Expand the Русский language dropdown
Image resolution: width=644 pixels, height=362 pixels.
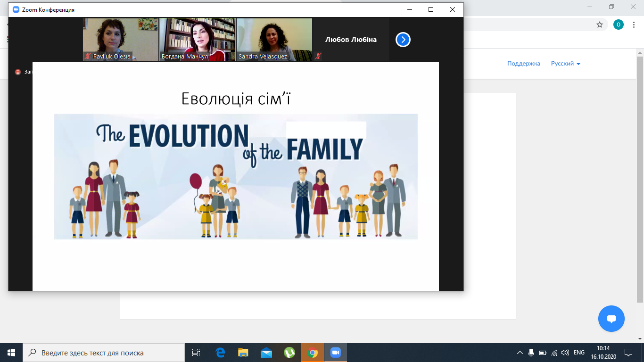pyautogui.click(x=565, y=64)
